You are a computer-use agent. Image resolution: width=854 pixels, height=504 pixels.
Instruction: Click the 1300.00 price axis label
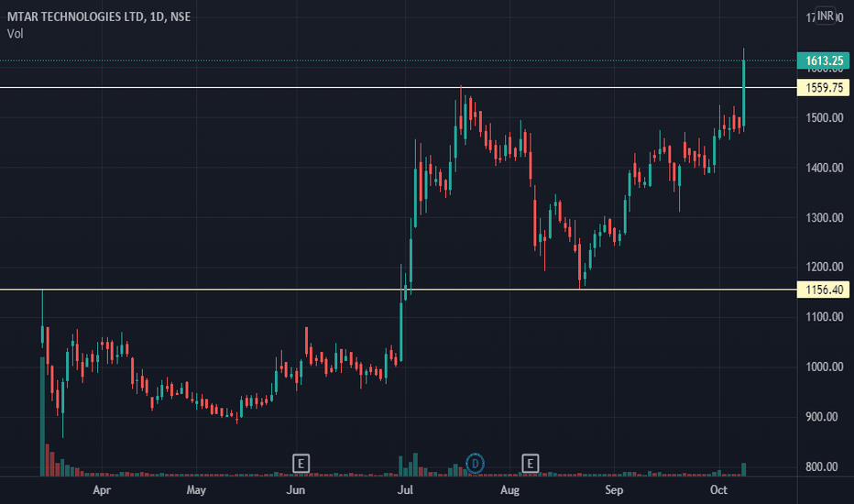click(x=825, y=217)
